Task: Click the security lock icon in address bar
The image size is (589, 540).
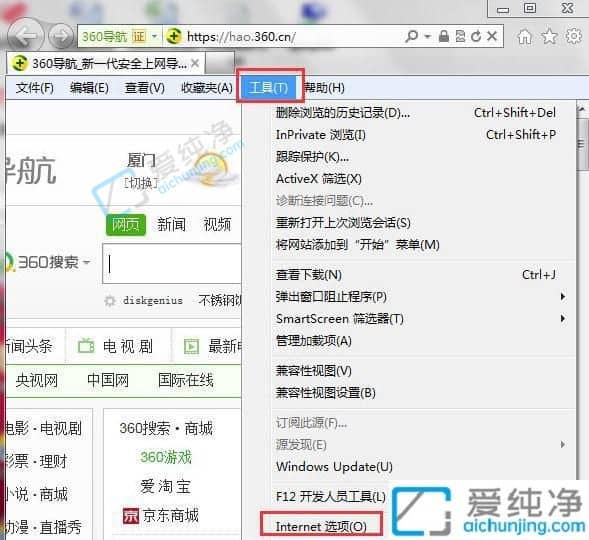Action: tap(444, 36)
